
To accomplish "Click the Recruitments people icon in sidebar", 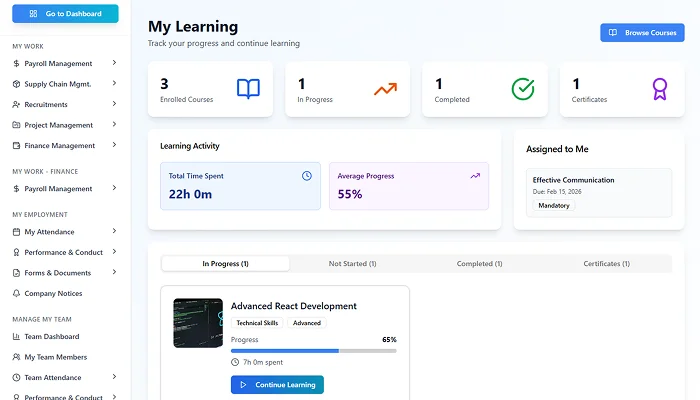I will point(16,104).
